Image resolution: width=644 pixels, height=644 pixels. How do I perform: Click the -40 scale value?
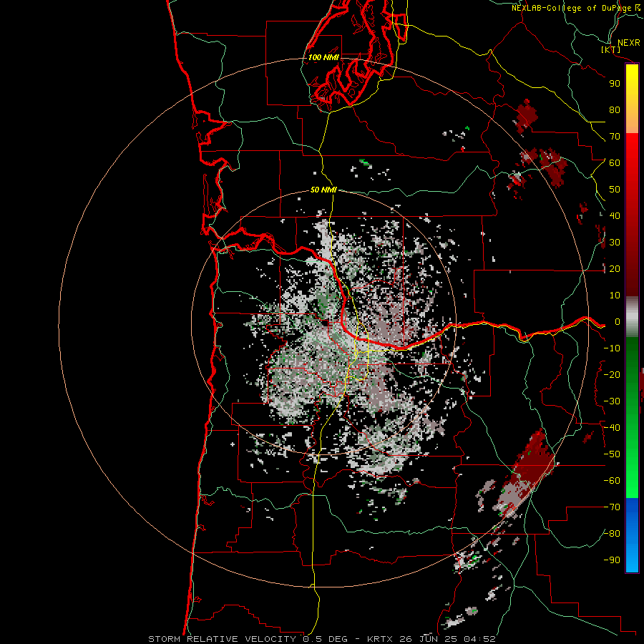[612, 428]
